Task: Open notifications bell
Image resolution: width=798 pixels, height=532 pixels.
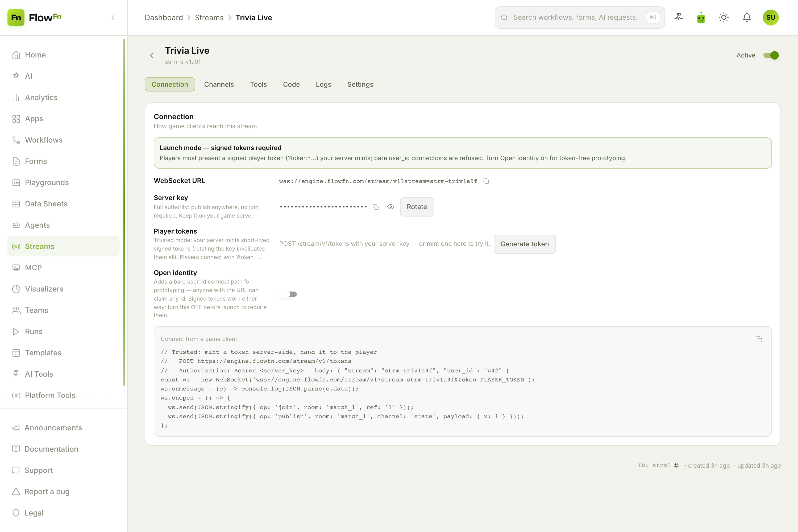Action: point(747,17)
